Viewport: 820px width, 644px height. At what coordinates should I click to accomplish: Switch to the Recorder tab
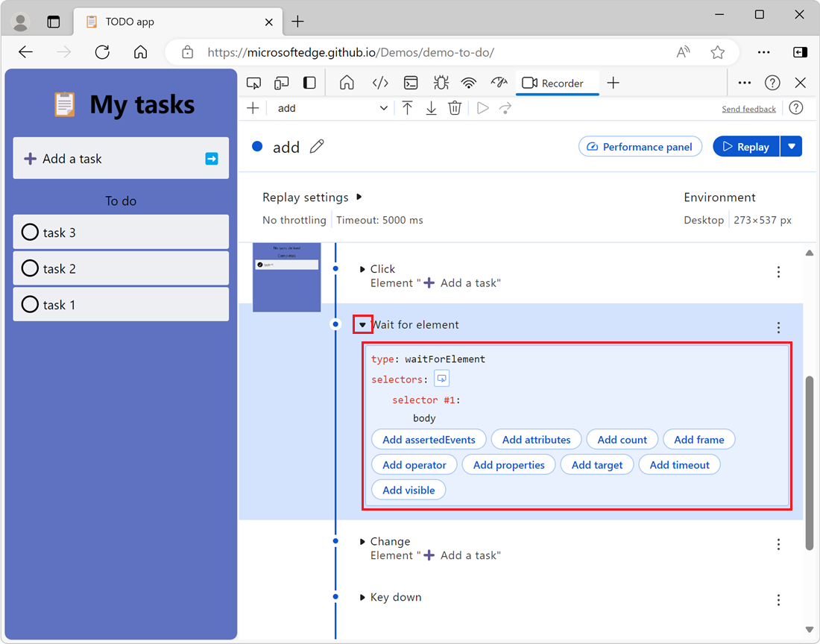coord(557,82)
